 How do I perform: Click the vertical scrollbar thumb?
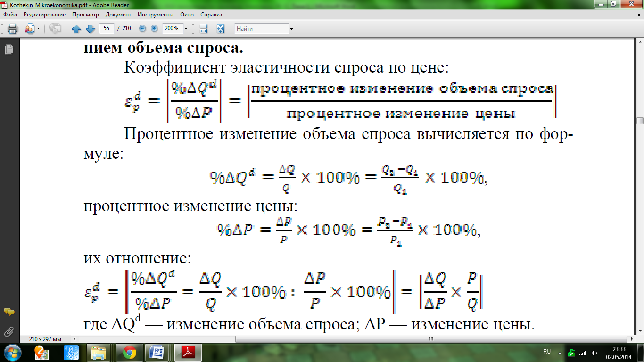[640, 121]
